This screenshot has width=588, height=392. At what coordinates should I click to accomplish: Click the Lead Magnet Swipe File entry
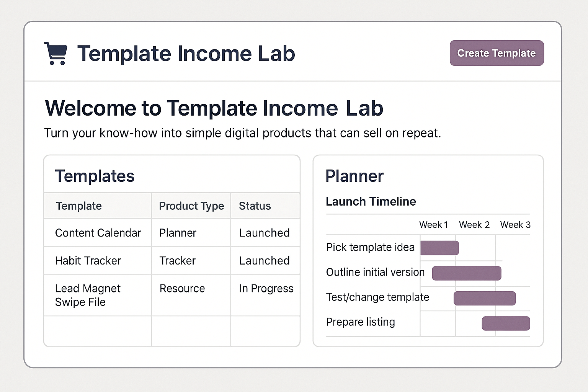click(x=88, y=295)
